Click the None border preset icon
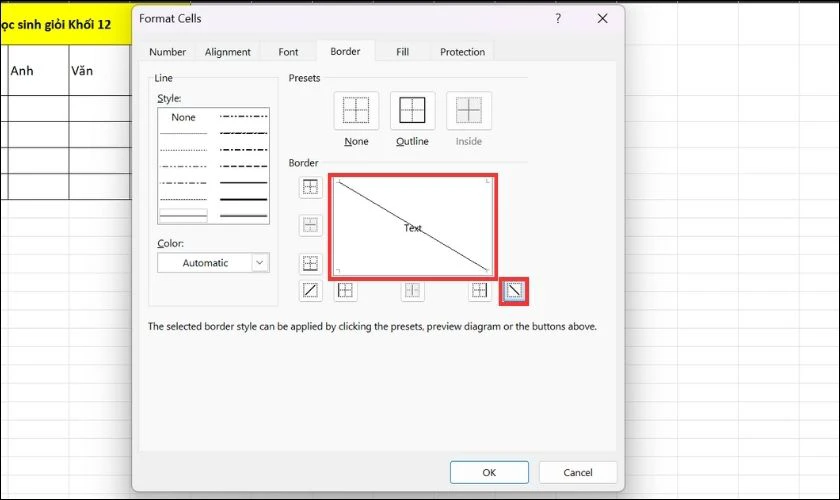The image size is (840, 500). pyautogui.click(x=356, y=110)
